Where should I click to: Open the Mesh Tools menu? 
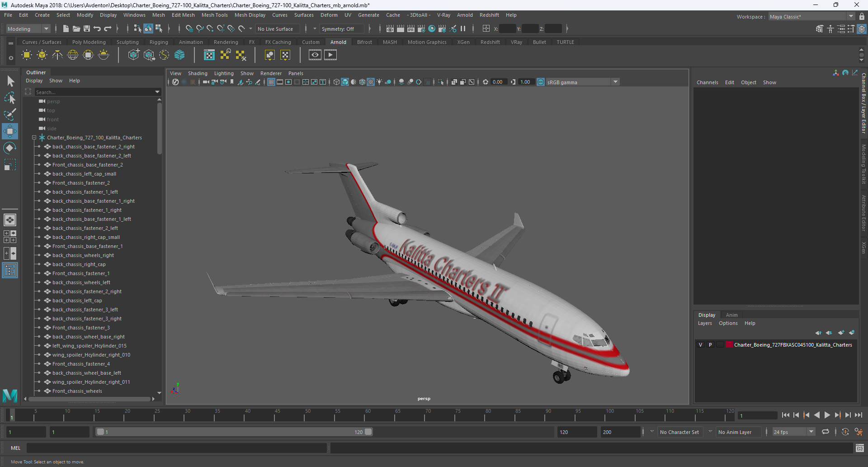[214, 15]
